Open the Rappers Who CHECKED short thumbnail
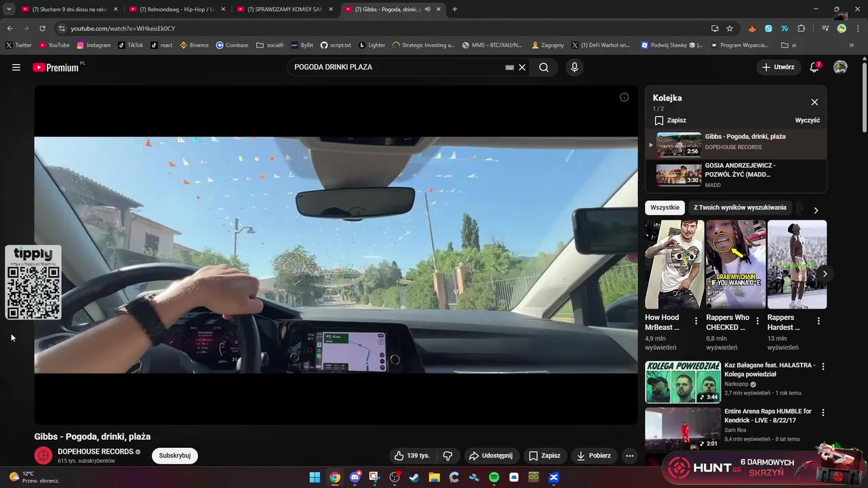The height and width of the screenshot is (488, 868). click(x=736, y=264)
